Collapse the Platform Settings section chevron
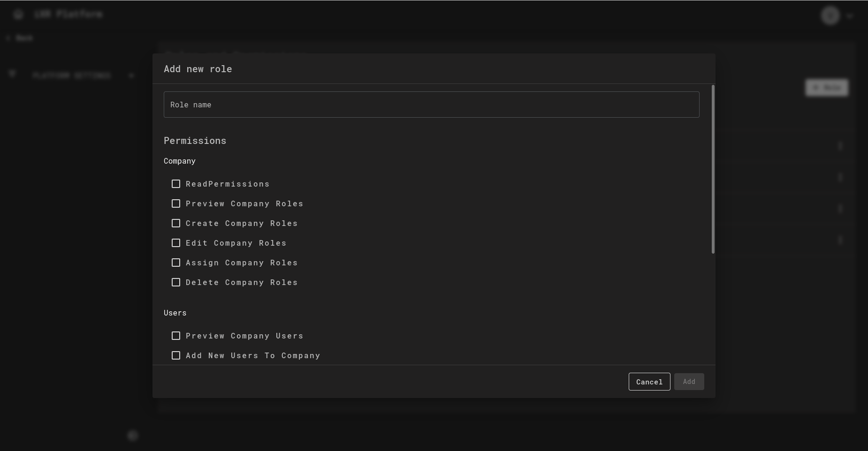This screenshot has width=868, height=451. pyautogui.click(x=131, y=75)
